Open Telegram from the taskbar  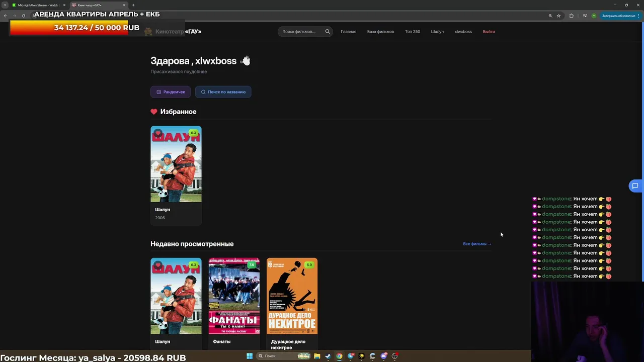pos(351,356)
